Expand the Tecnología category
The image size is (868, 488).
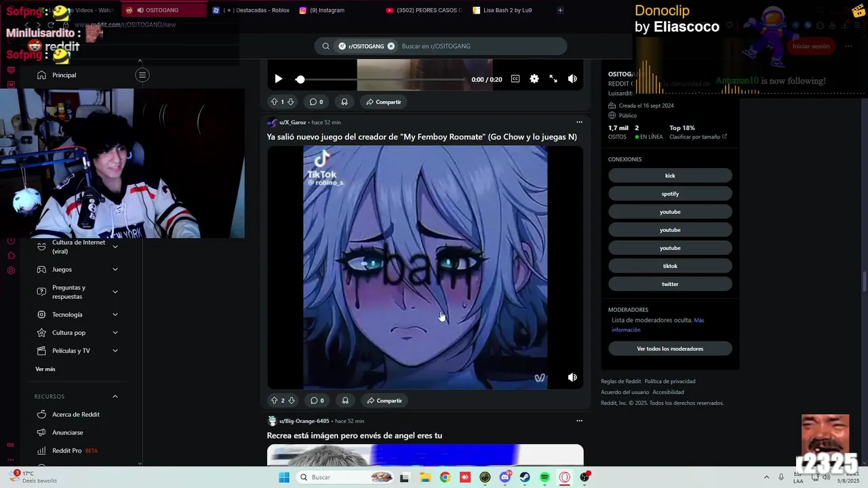click(115, 314)
